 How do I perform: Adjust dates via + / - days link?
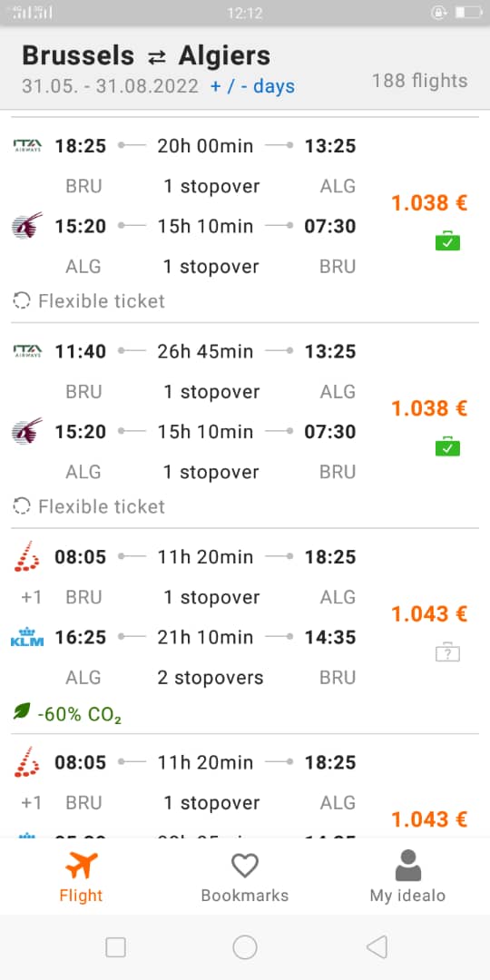pos(252,86)
